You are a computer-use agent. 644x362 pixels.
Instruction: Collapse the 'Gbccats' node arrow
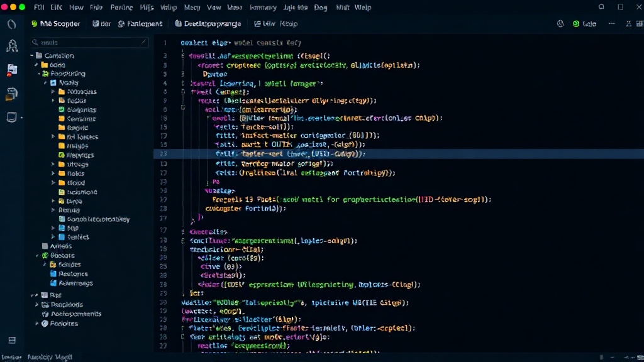pyautogui.click(x=37, y=255)
